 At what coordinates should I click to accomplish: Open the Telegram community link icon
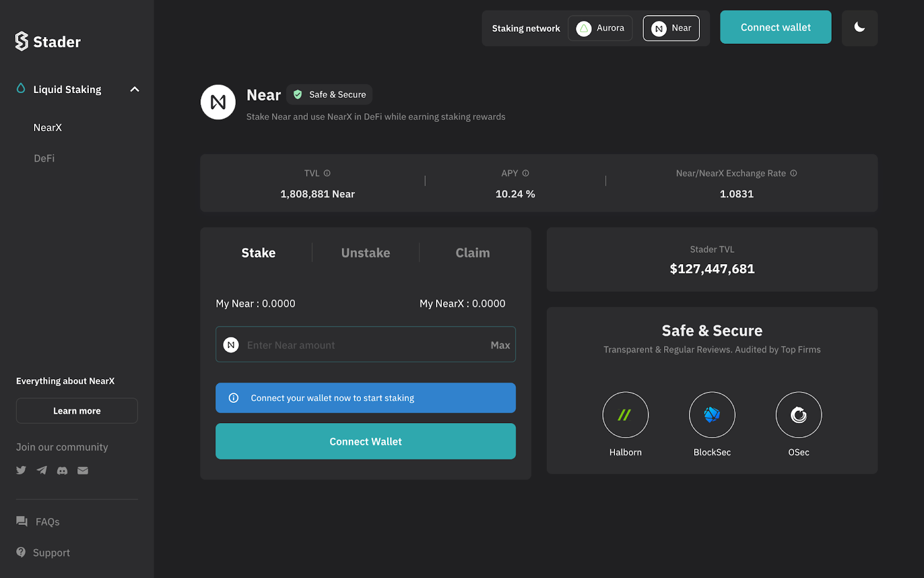point(42,470)
